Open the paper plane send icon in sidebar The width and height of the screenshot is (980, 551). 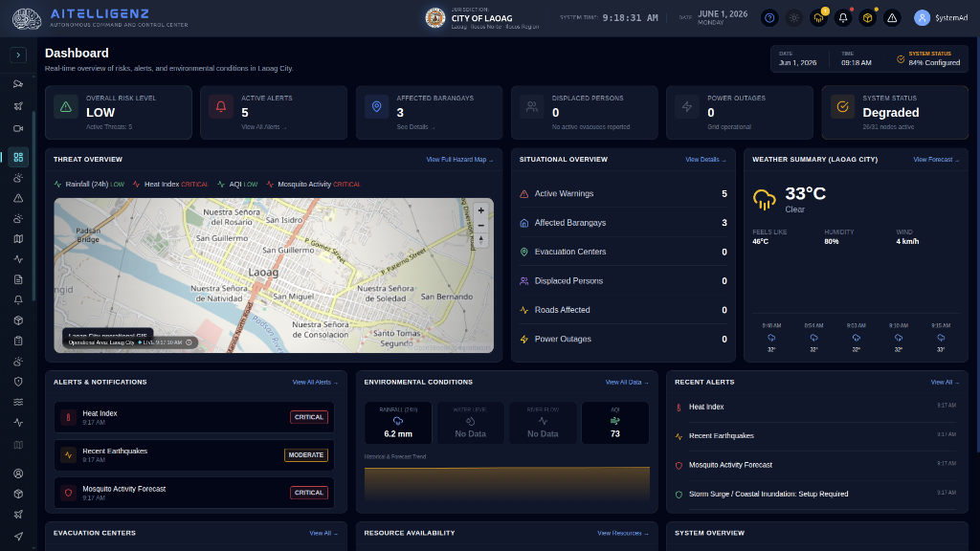(18, 536)
